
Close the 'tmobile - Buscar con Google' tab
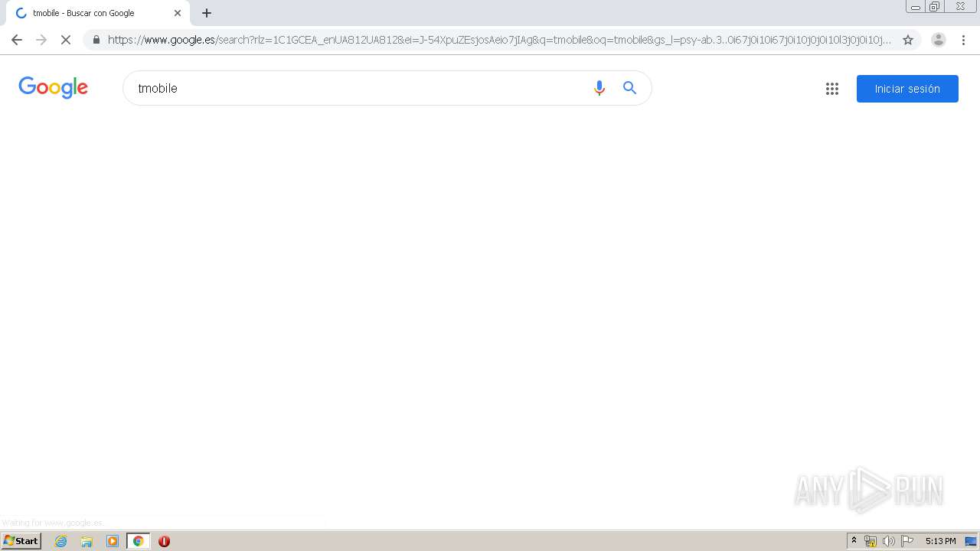[x=178, y=13]
